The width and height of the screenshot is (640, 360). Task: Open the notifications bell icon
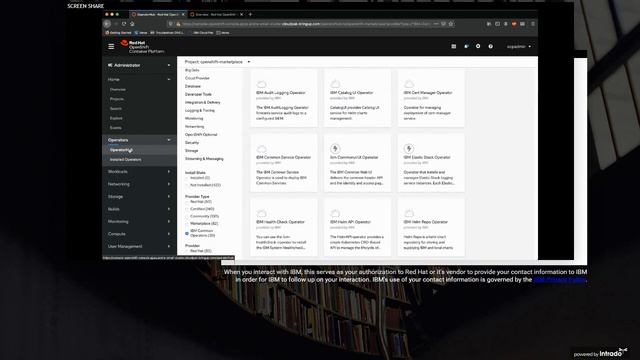coord(466,47)
